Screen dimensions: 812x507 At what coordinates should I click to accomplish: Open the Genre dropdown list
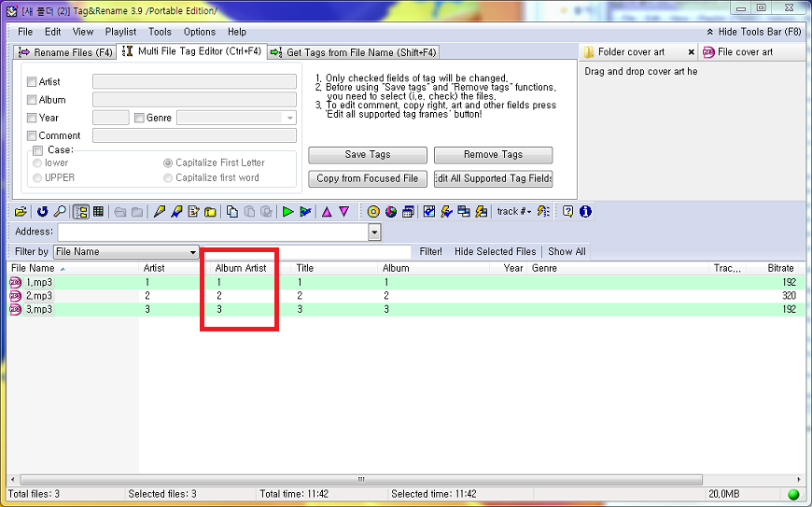click(290, 118)
